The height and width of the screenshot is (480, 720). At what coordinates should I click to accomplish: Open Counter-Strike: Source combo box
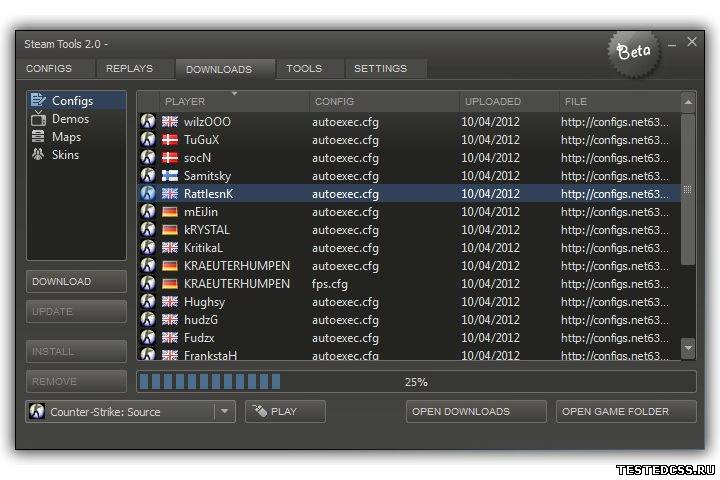[130, 411]
